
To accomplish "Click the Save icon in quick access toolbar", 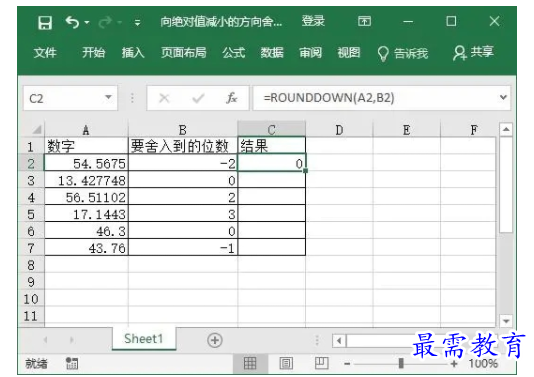I will pos(45,23).
